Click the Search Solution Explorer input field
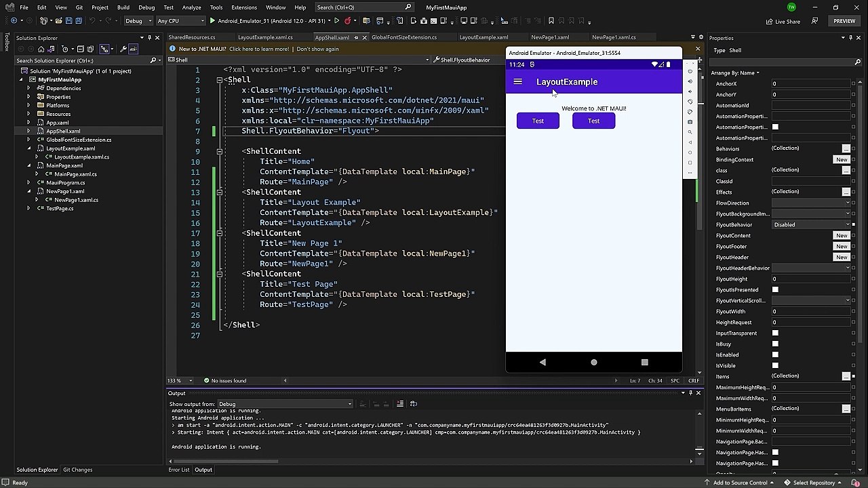This screenshot has height=488, width=868. (x=81, y=60)
